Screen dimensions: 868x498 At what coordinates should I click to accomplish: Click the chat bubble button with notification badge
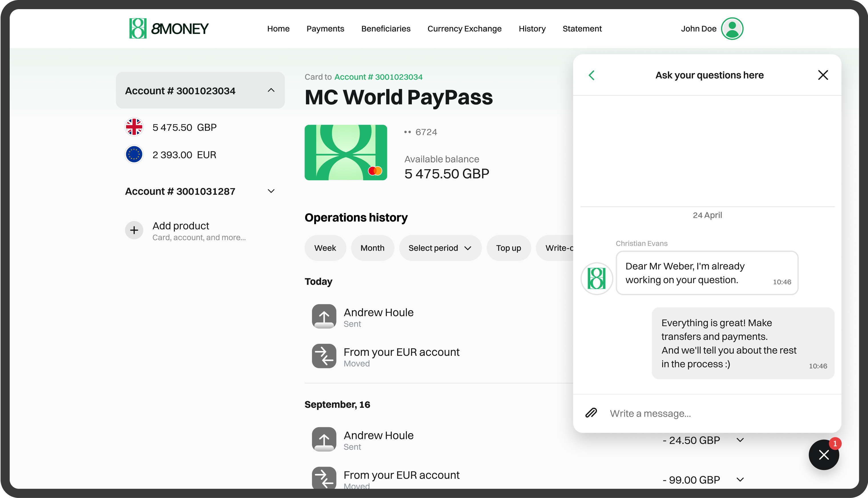pos(823,455)
